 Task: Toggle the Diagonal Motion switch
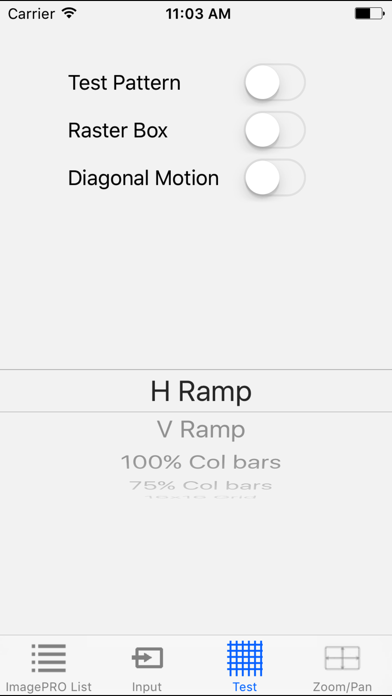[275, 178]
